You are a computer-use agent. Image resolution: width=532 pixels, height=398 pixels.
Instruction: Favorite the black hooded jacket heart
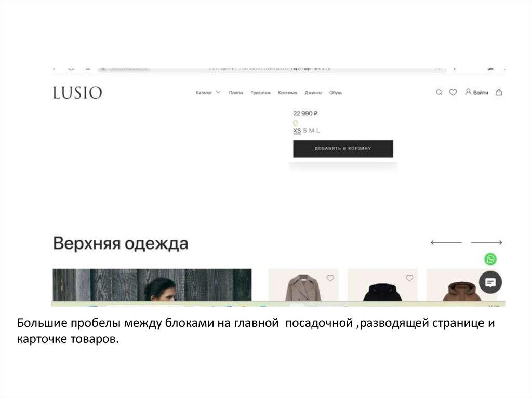[409, 278]
